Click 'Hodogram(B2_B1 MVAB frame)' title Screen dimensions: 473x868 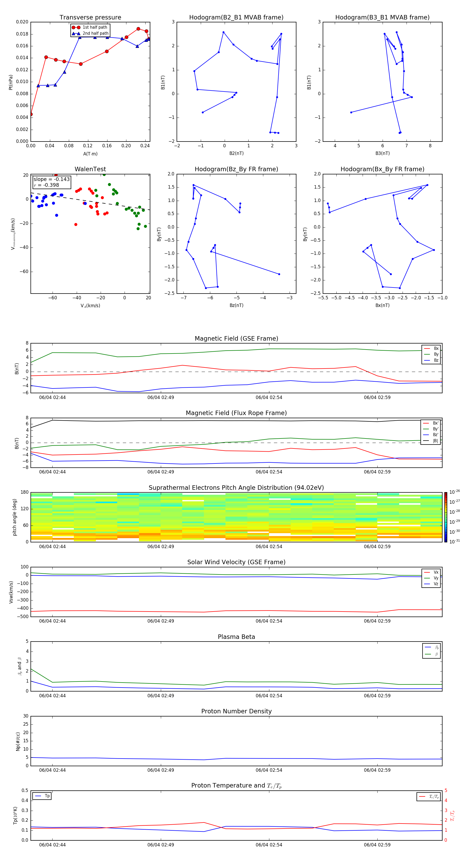236,18
